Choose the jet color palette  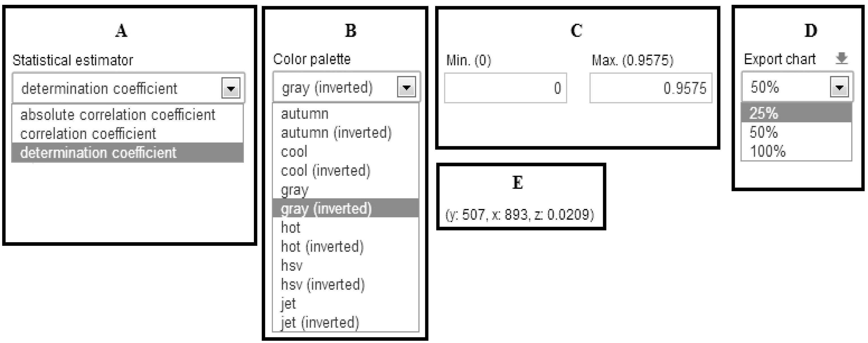[288, 303]
